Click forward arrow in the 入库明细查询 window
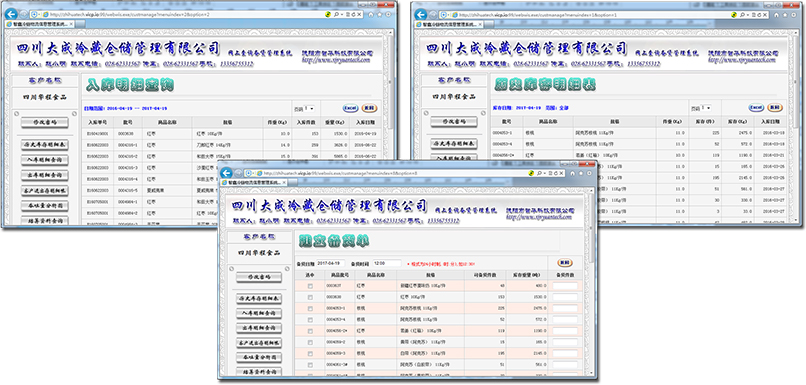Screen dimensions: 806x385 [23, 14]
